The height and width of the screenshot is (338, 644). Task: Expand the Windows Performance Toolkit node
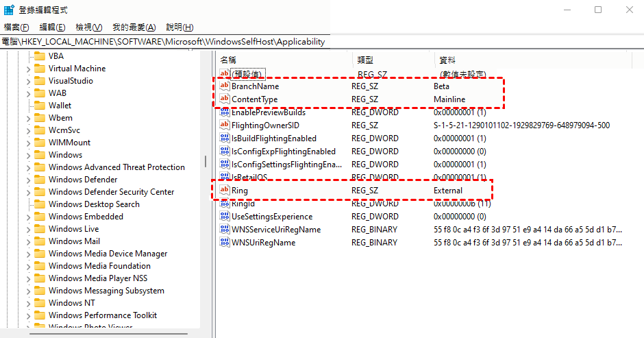pyautogui.click(x=28, y=316)
